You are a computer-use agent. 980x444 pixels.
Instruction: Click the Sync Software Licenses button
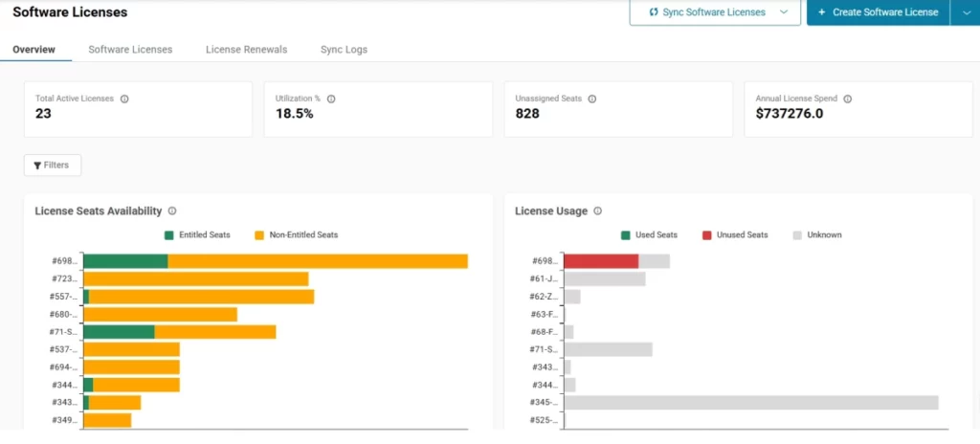click(714, 12)
